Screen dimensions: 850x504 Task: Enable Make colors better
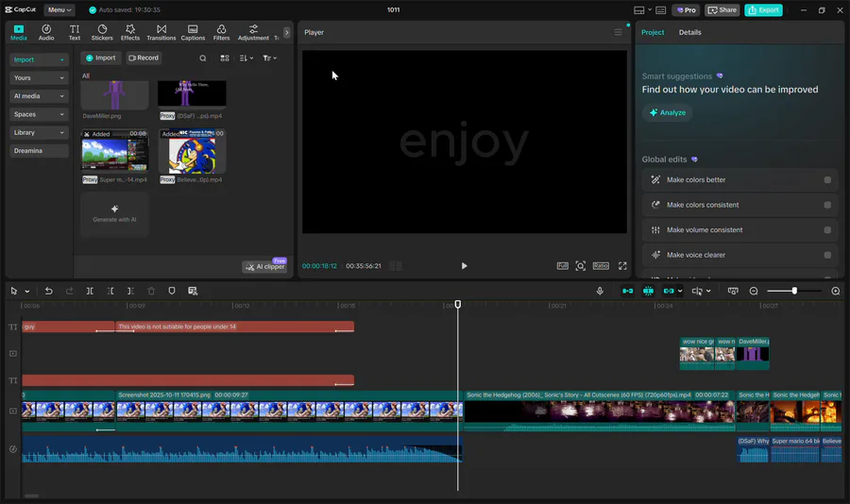827,180
